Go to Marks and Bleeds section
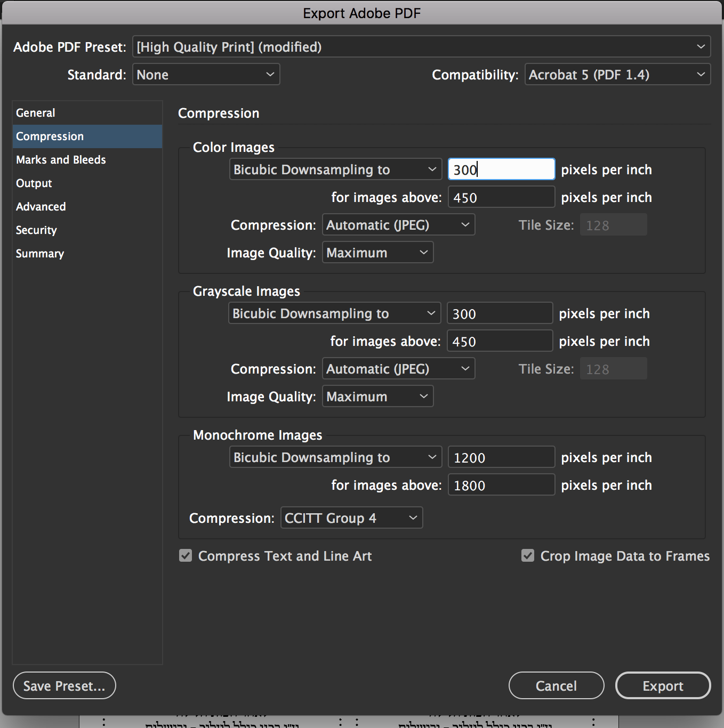 pos(87,160)
